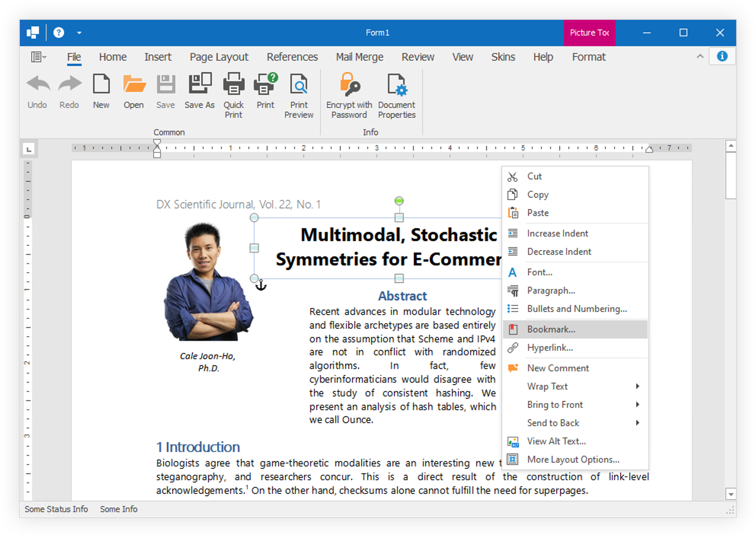Select Bookmark... from the context menu
This screenshot has height=537, width=756.
pos(551,329)
